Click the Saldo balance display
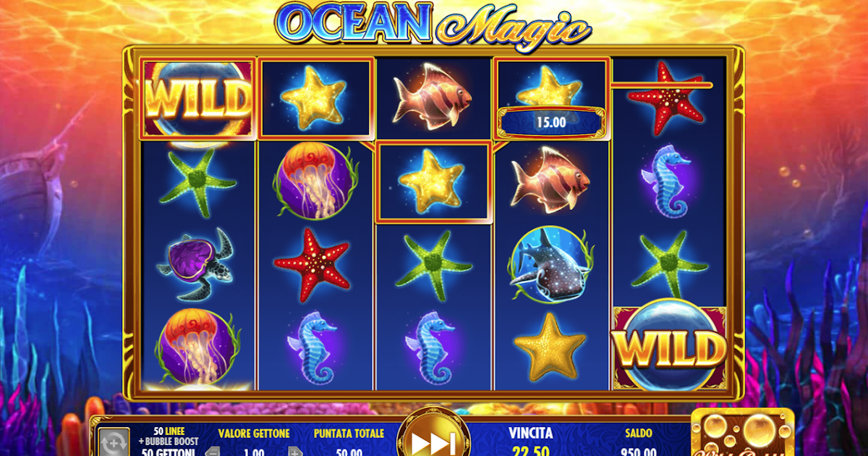Image resolution: width=868 pixels, height=456 pixels. pos(638,443)
